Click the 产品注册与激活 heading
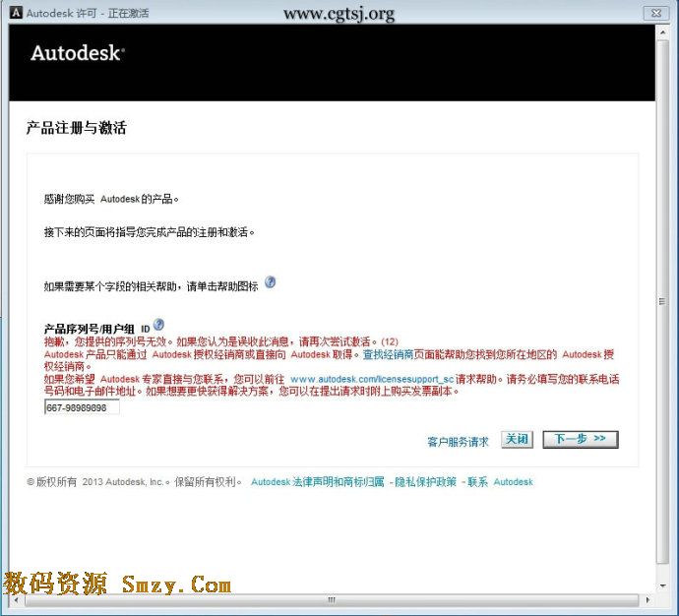The height and width of the screenshot is (616, 679). tap(76, 128)
